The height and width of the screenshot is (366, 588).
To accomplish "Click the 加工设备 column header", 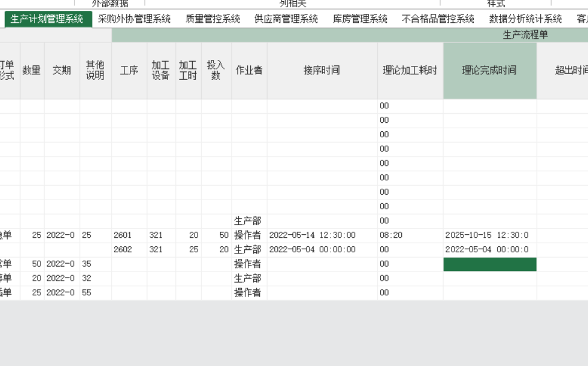I will coord(161,70).
